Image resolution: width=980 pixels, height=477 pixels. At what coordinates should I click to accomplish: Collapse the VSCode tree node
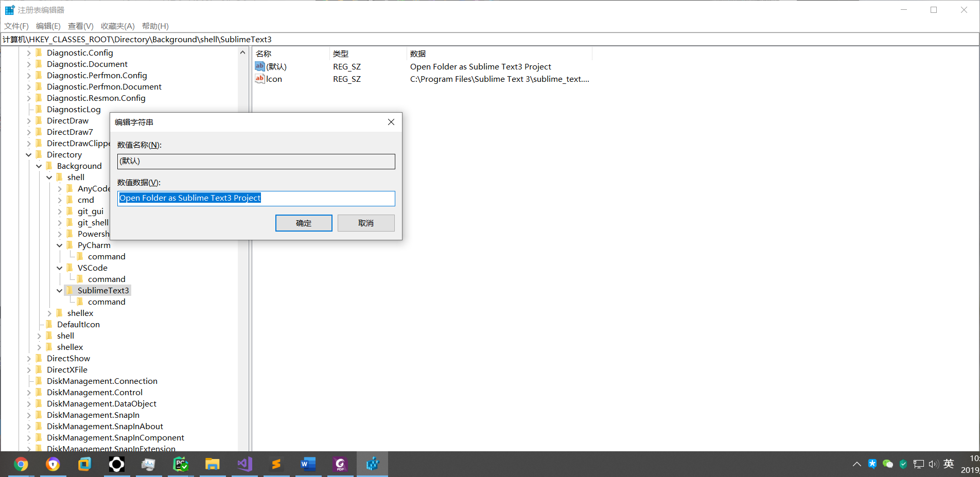[x=60, y=268]
